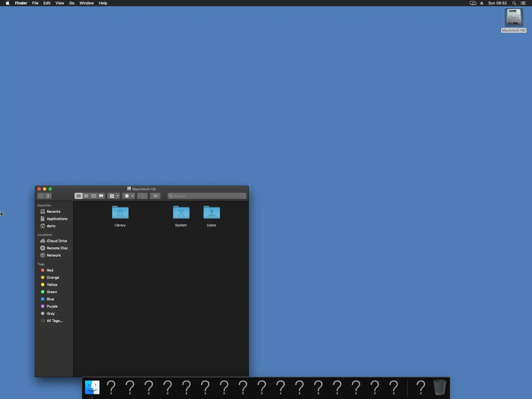
Task: Click the Edit Tags toolbar button
Action: pos(155,196)
